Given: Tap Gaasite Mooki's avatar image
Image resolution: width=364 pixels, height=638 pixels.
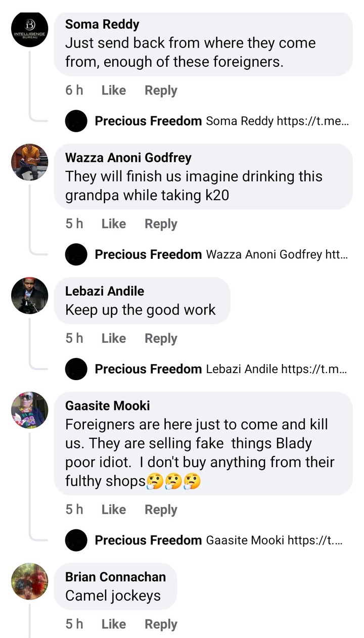Looking at the screenshot, I should click(29, 410).
